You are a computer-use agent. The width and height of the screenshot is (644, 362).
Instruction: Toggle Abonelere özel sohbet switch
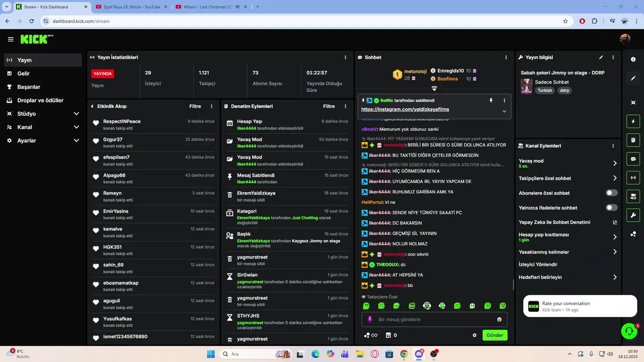point(611,193)
